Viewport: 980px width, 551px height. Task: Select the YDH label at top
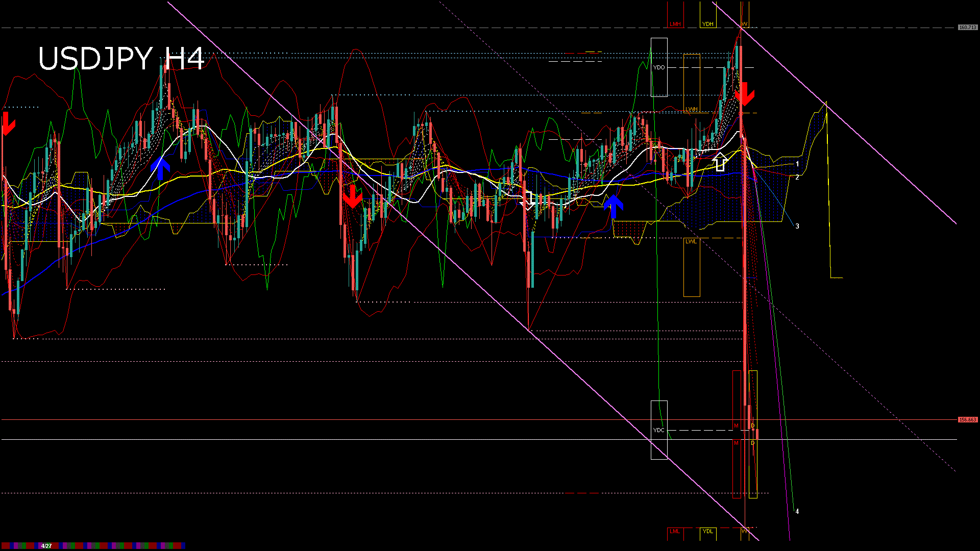707,24
